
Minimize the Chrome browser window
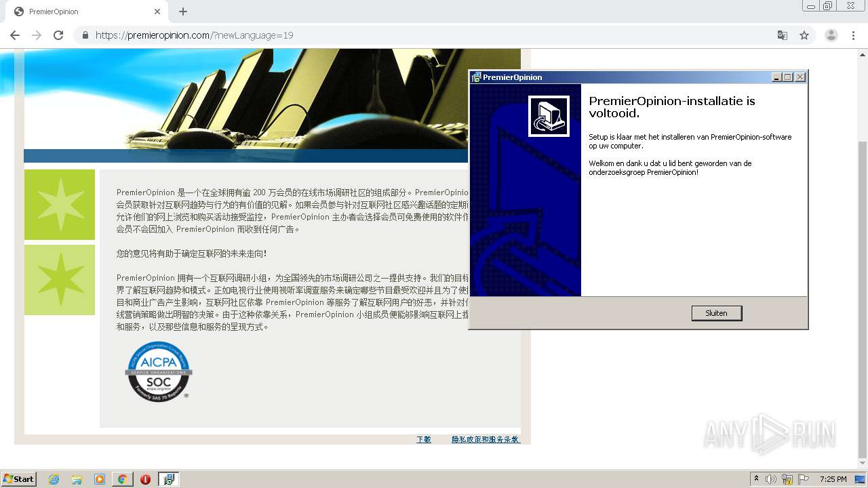810,6
